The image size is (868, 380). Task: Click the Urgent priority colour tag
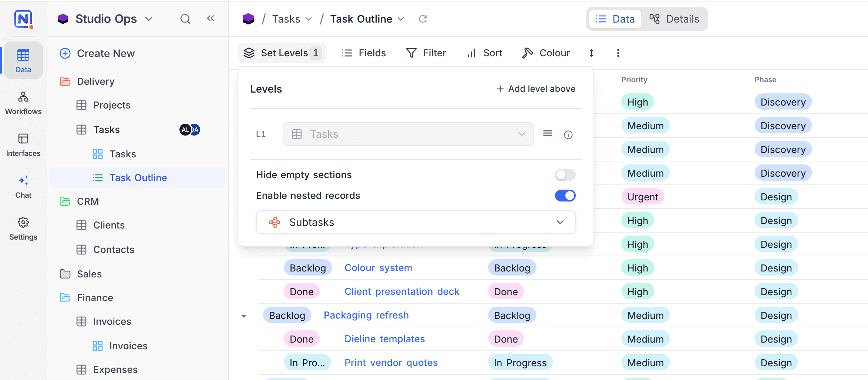pyautogui.click(x=643, y=197)
